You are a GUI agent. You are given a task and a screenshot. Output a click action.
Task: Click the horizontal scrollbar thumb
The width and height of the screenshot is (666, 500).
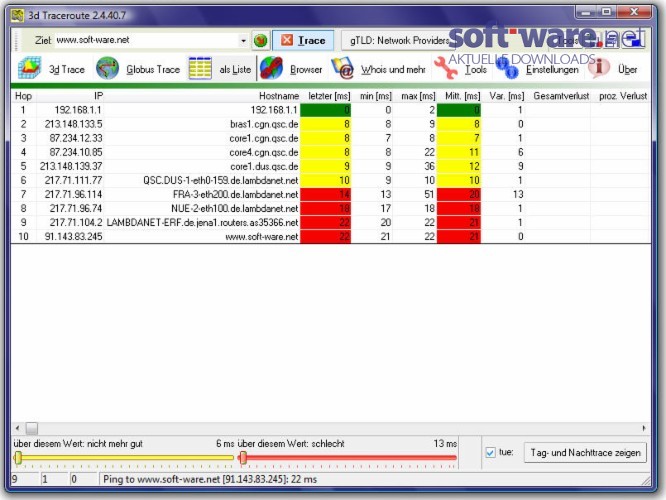31,428
